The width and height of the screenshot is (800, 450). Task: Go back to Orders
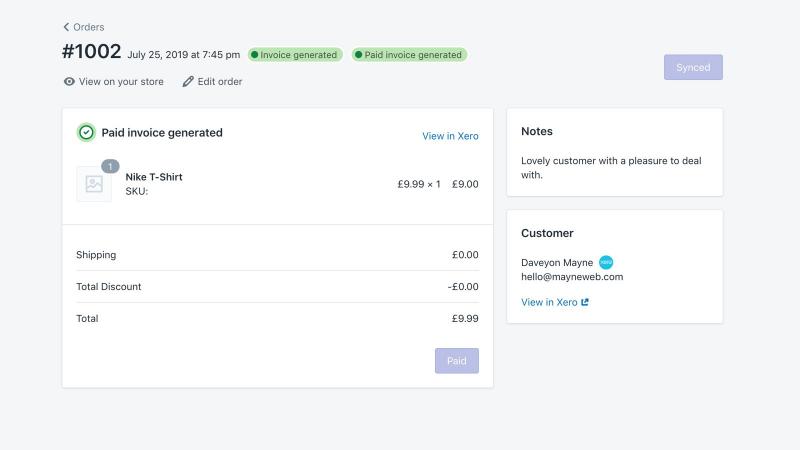[x=84, y=27]
